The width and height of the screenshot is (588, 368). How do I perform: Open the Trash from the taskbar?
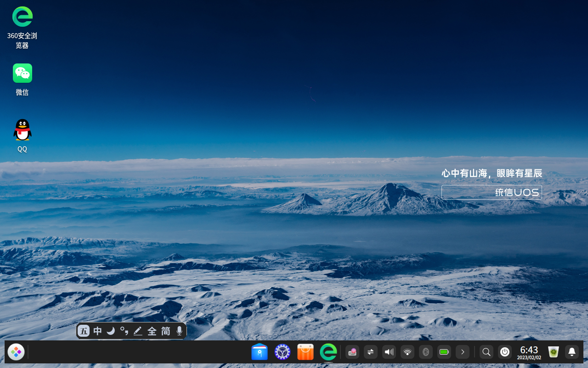pyautogui.click(x=553, y=351)
